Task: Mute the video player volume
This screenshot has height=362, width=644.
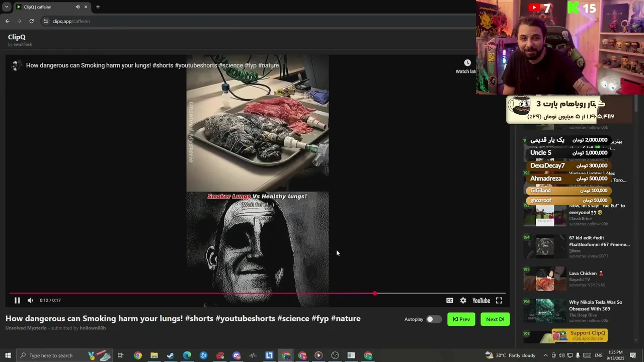Action: click(30, 300)
